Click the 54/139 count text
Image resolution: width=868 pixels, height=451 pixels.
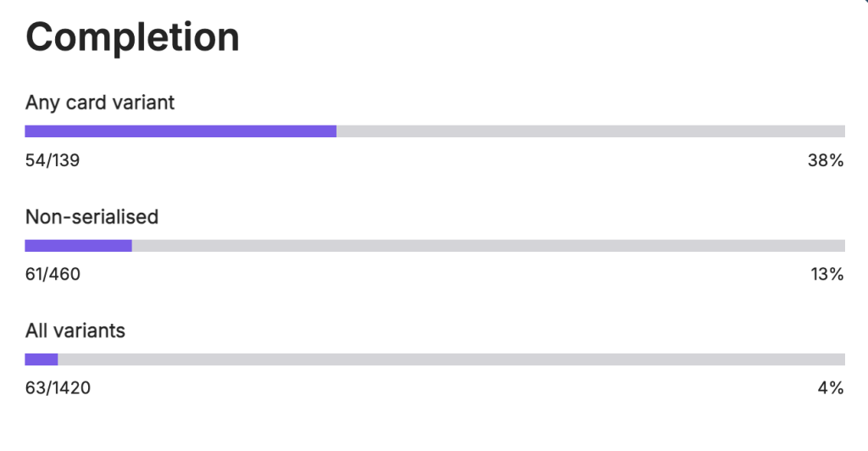pos(53,160)
